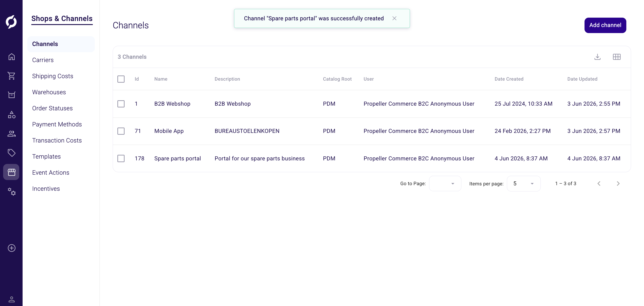
Task: Switch to Payment Methods section
Action: click(57, 124)
